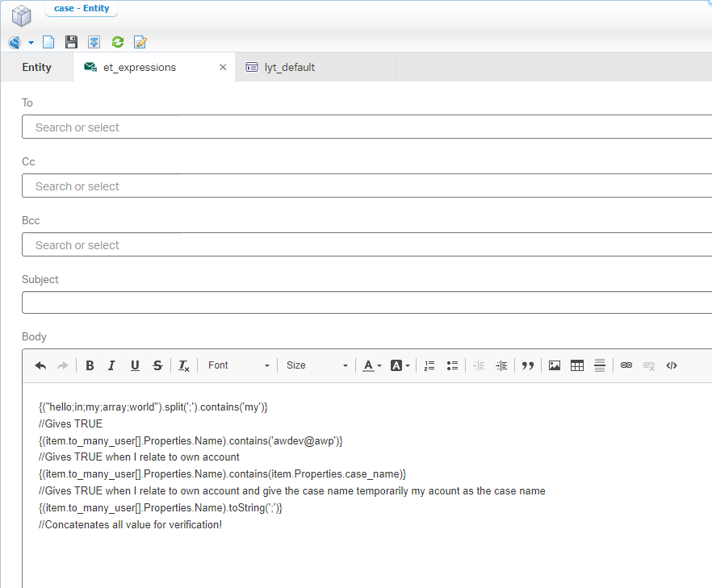Open the Font dropdown
Screen dimensions: 712x588
point(238,365)
